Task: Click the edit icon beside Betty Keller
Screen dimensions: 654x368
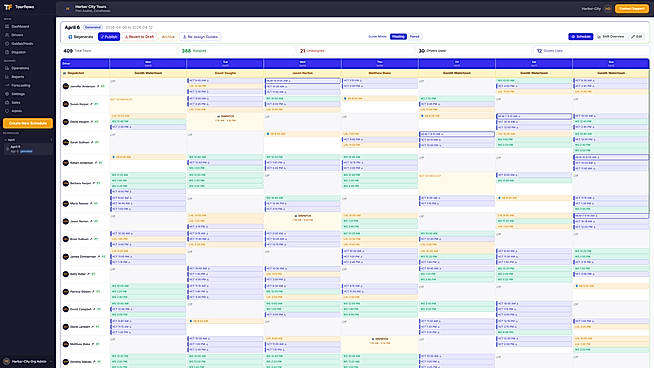Action: pos(88,274)
